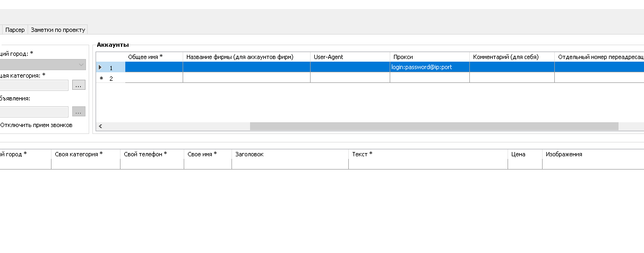Screen dimensions: 644x253
Task: Click ellipsis button next to объявления field
Action: [79, 112]
